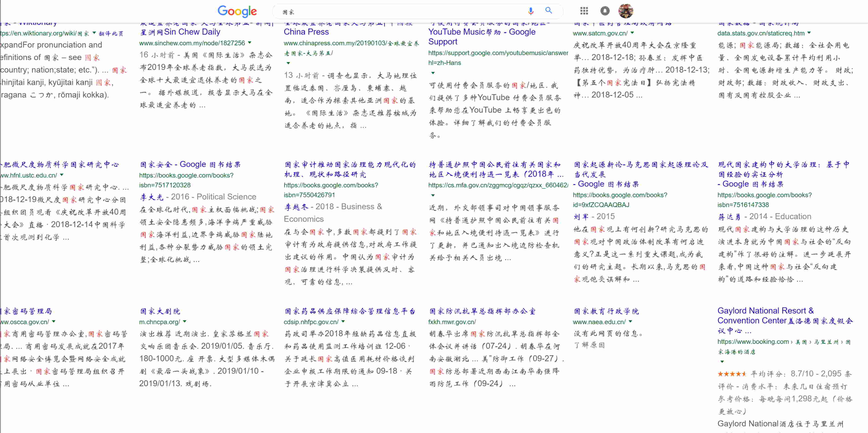
Task: Click the 了解原因 link
Action: (x=589, y=345)
